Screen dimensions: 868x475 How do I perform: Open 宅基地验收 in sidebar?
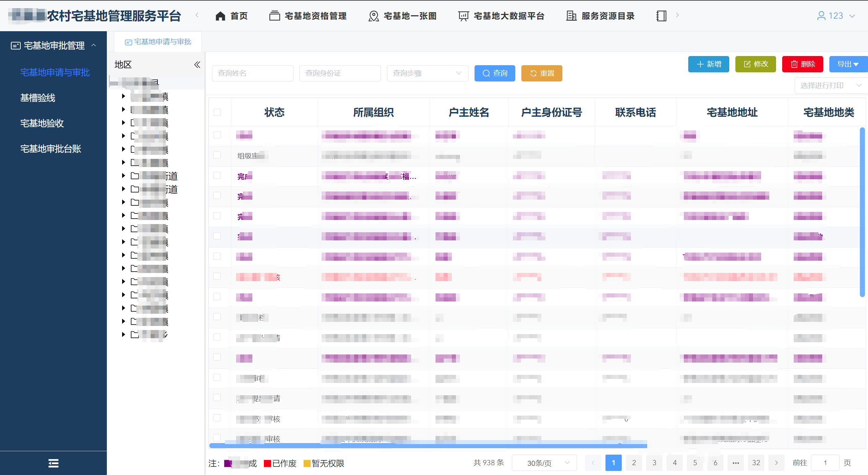pyautogui.click(x=42, y=123)
